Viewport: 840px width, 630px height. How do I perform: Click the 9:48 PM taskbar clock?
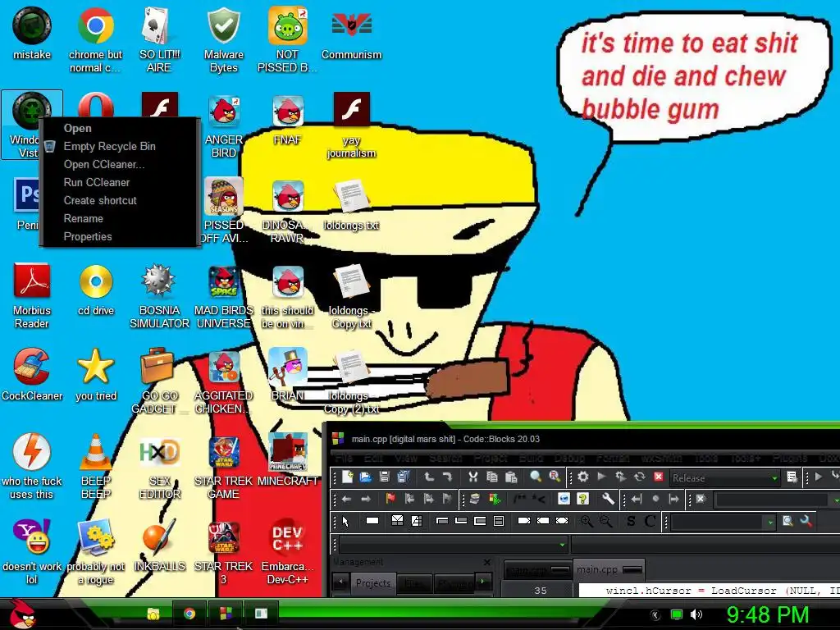(767, 614)
